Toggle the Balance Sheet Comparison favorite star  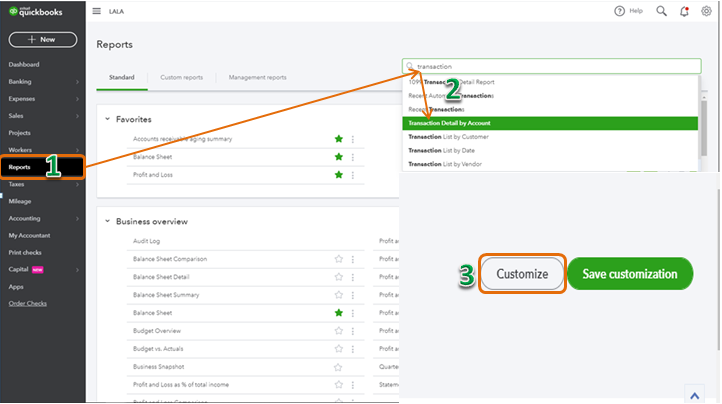pos(339,259)
